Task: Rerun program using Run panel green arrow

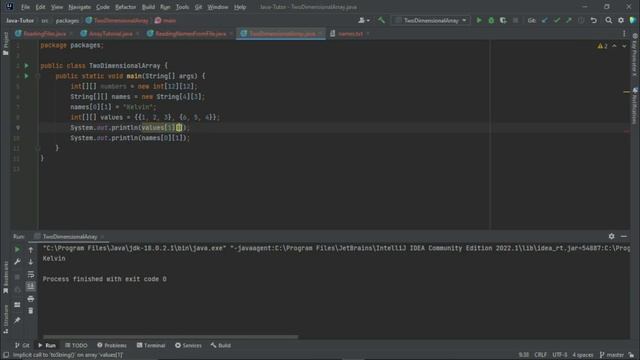Action: (17, 249)
